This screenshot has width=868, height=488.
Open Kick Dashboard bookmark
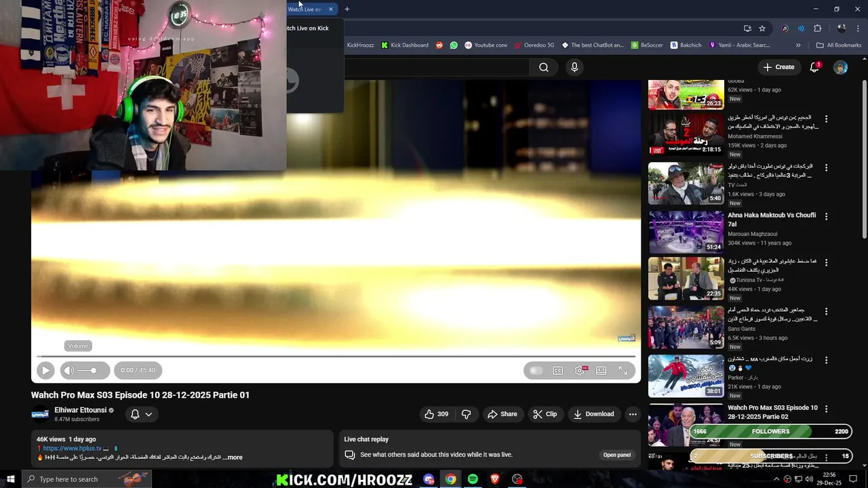(x=404, y=45)
